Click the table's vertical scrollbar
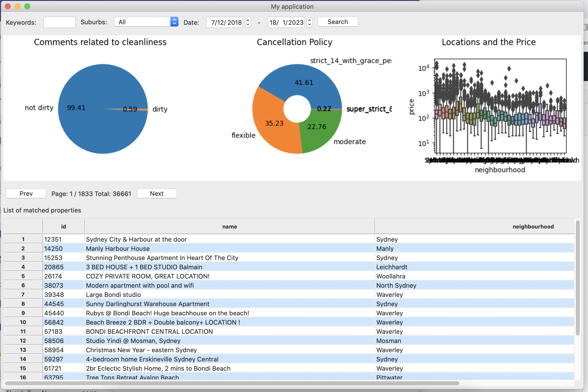 coord(578,278)
